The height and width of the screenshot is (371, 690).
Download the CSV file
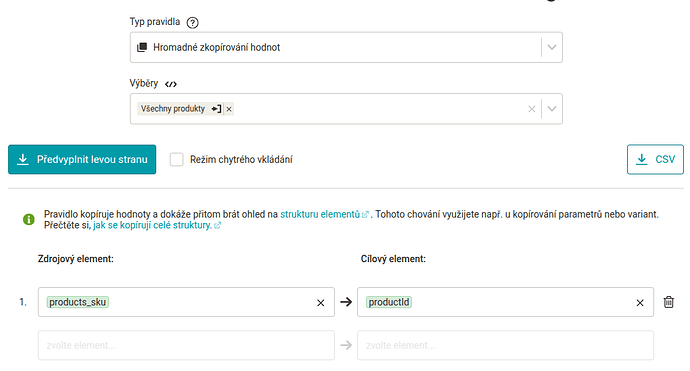(655, 159)
